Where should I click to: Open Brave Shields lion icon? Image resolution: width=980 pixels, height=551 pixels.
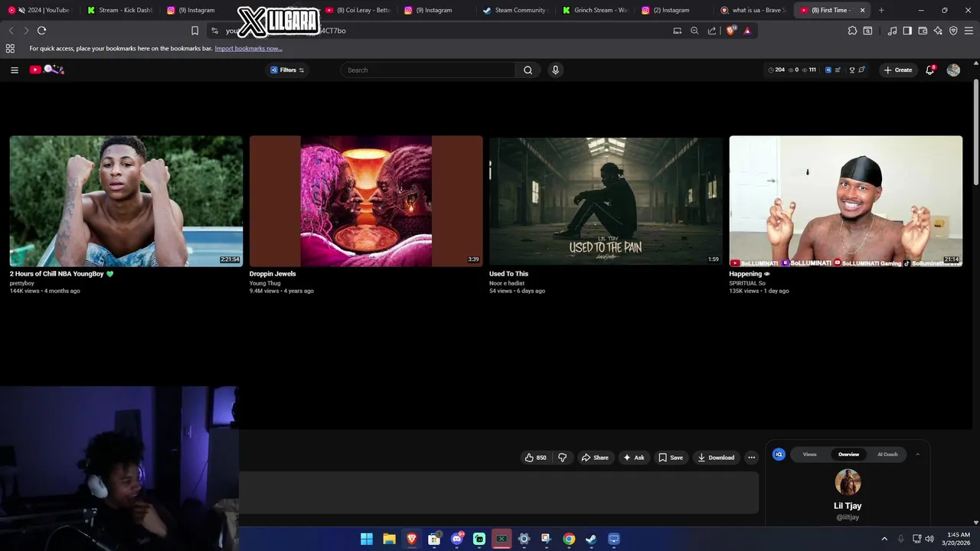click(730, 31)
